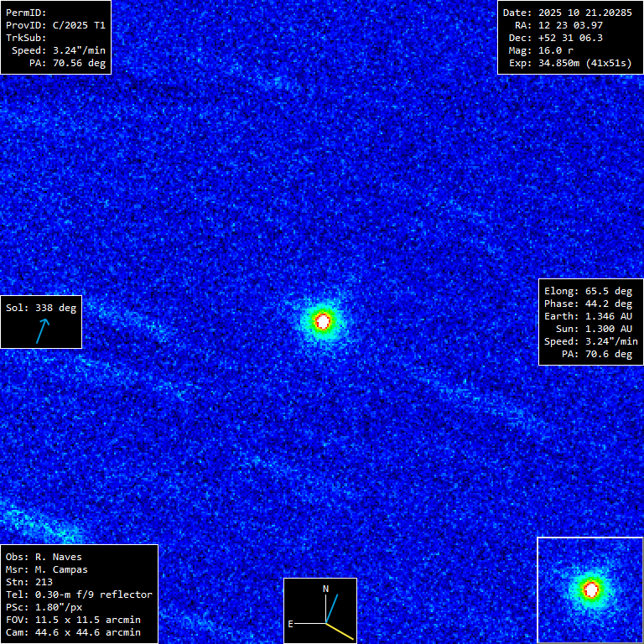Viewport: 644px width, 644px height.
Task: Click the blue line in the compass box
Action: click(331, 609)
